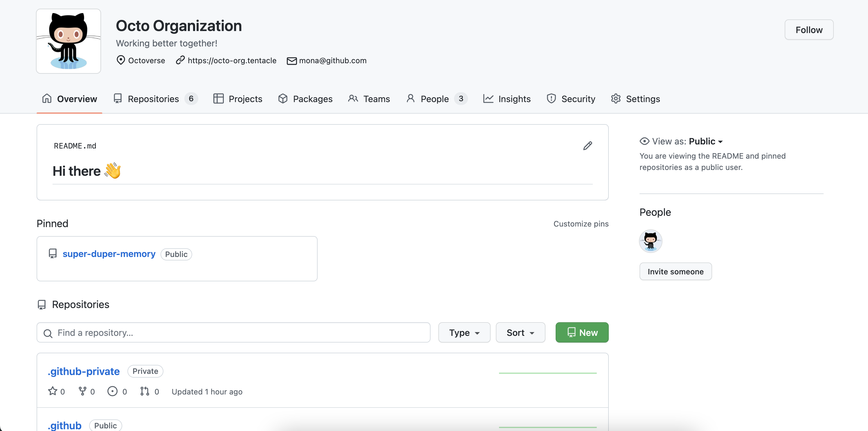Click the shield icon on Security tab
The height and width of the screenshot is (431, 868).
point(551,98)
